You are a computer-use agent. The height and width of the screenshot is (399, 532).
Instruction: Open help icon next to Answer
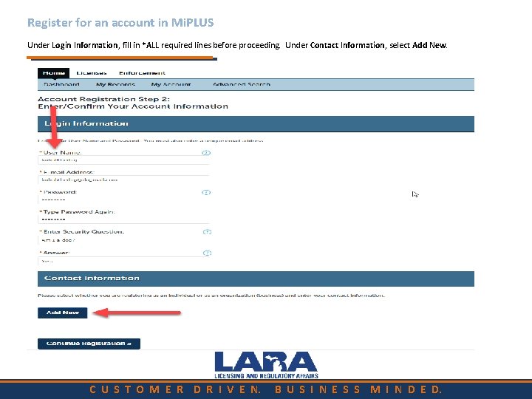point(207,253)
